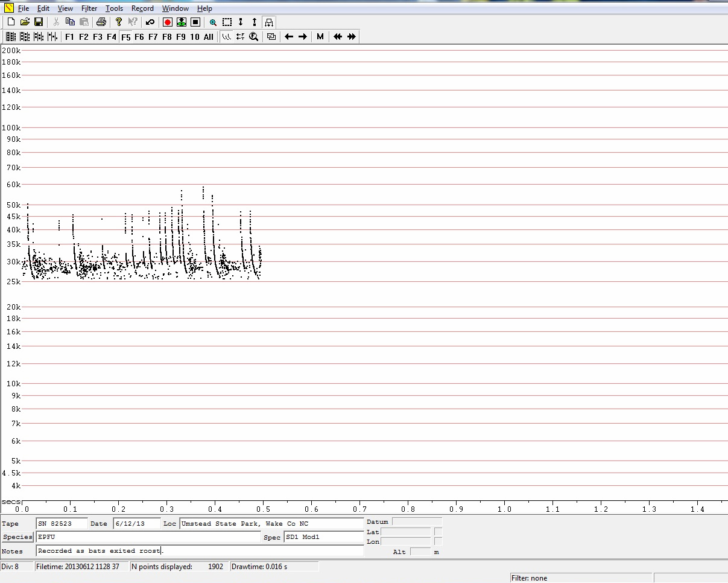Jump back with double left arrow
This screenshot has height=583, width=728.
coord(338,37)
